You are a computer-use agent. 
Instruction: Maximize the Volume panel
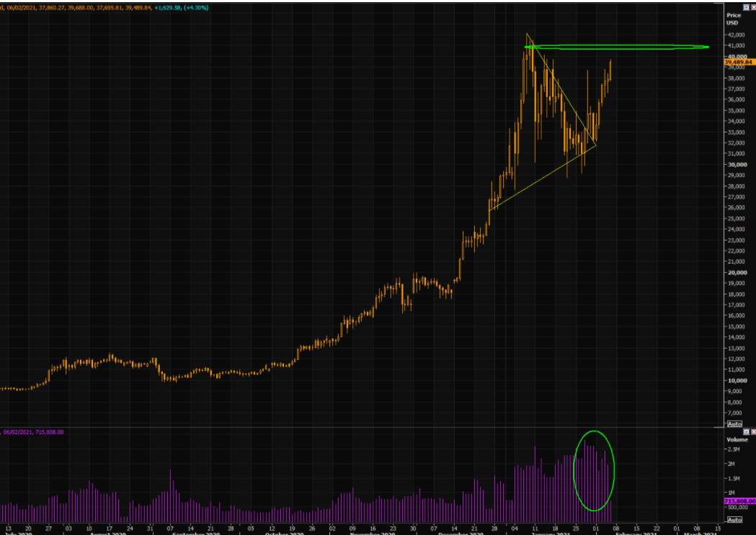(747, 432)
